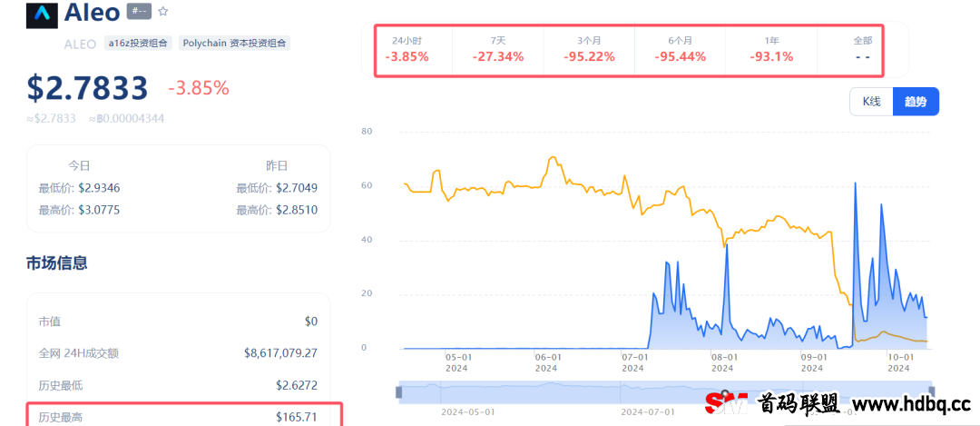Click today's 最高价 $3.0775 value
The height and width of the screenshot is (426, 980).
(x=99, y=210)
